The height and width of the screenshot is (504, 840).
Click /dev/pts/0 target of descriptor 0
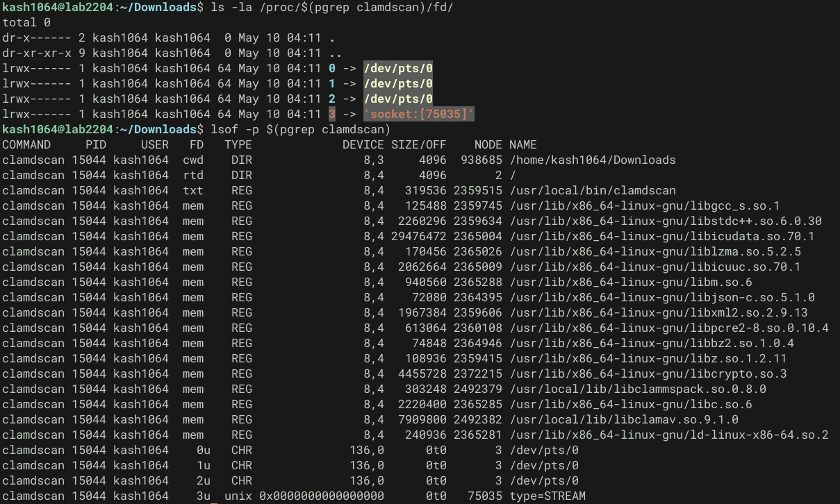point(398,68)
